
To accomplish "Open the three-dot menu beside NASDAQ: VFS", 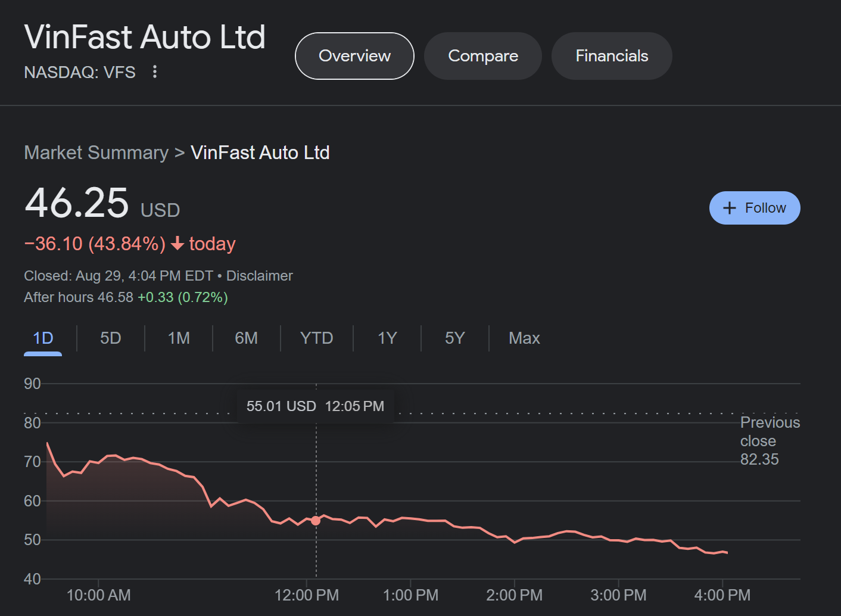I will click(x=155, y=72).
